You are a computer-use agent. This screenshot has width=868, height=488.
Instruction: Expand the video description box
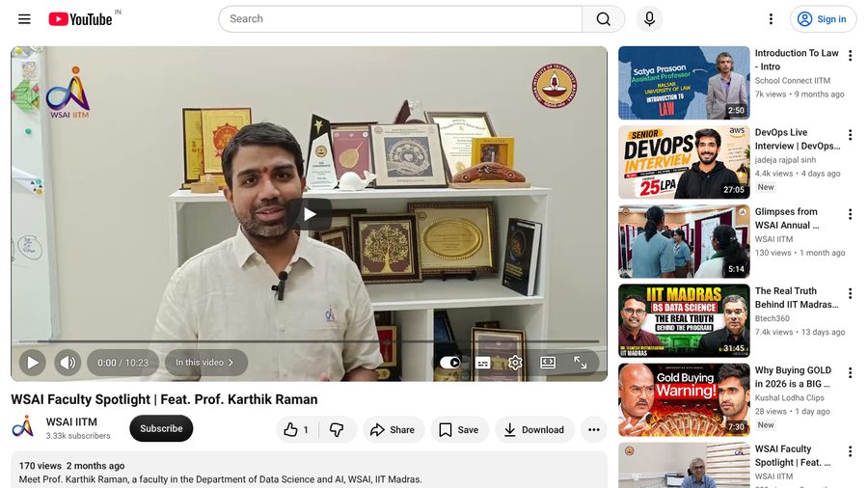pyautogui.click(x=309, y=472)
